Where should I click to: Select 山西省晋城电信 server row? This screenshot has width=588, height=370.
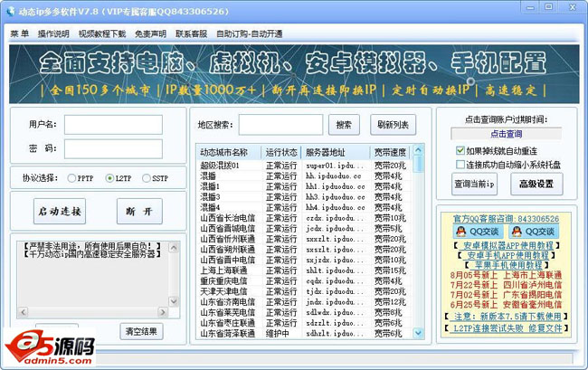[x=305, y=228]
